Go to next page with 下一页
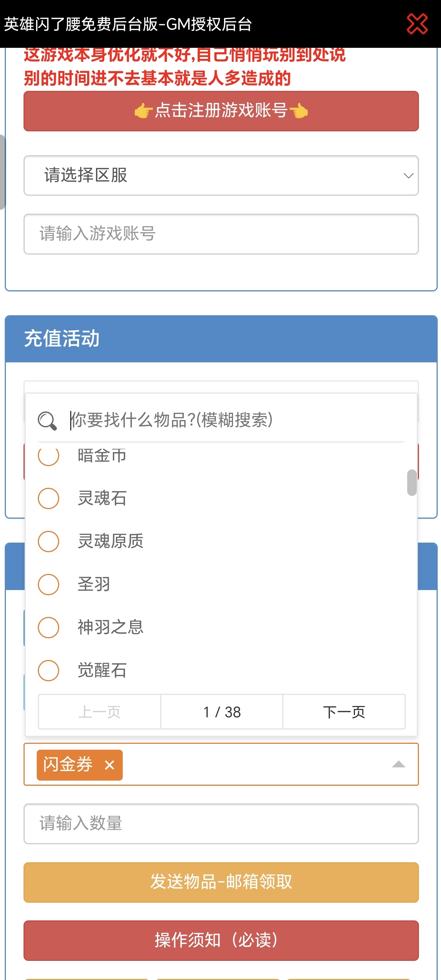The height and width of the screenshot is (980, 441). [x=344, y=712]
